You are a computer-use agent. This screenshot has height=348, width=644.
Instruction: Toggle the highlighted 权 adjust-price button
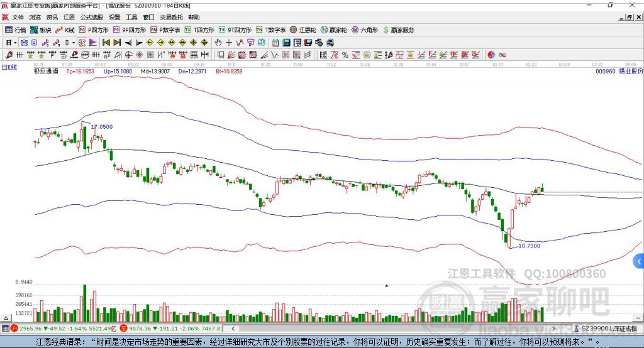click(x=81, y=43)
